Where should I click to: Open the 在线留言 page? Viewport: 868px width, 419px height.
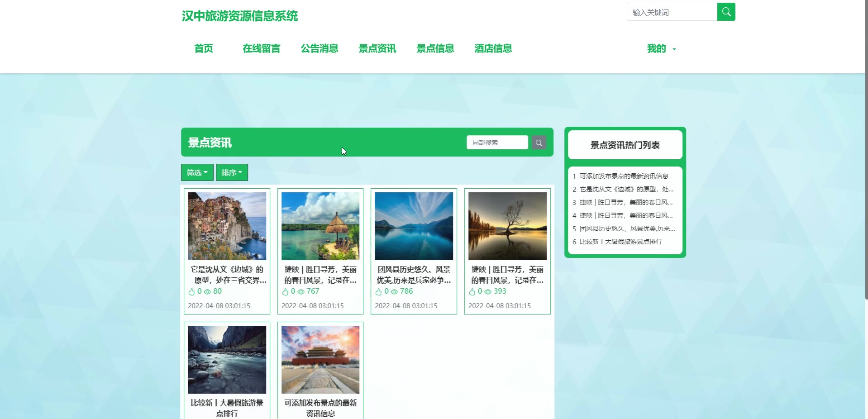pos(261,48)
